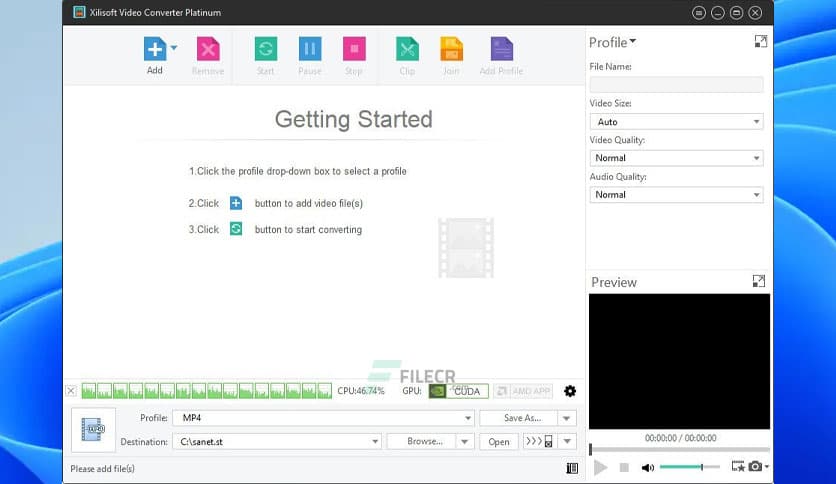836x484 pixels.
Task: Click the File Name input field
Action: (x=676, y=84)
